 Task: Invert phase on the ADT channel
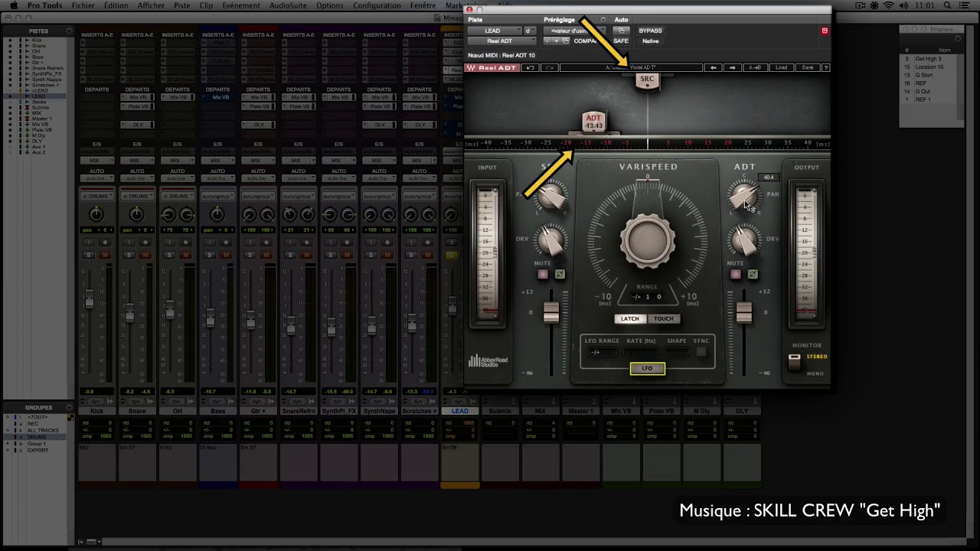pos(753,274)
